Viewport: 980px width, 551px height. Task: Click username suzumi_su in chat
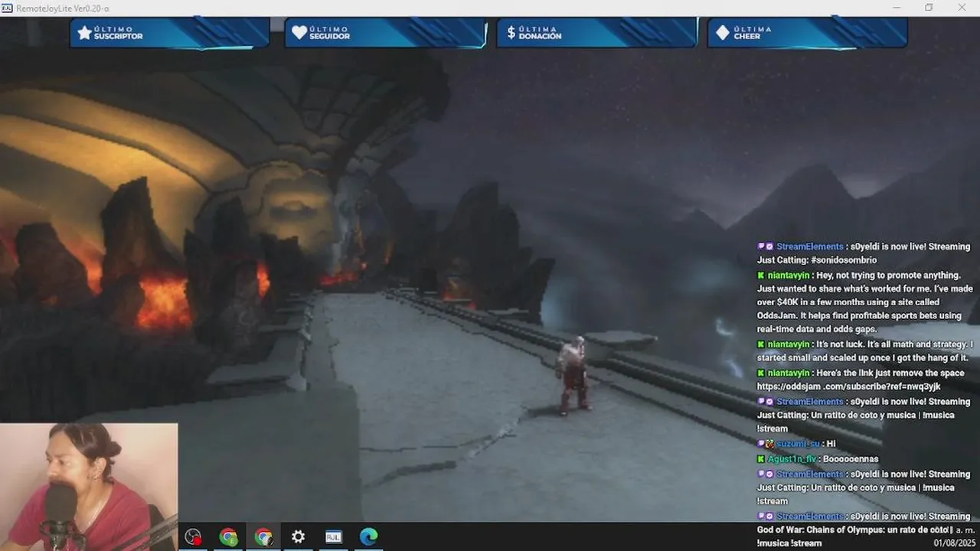799,444
